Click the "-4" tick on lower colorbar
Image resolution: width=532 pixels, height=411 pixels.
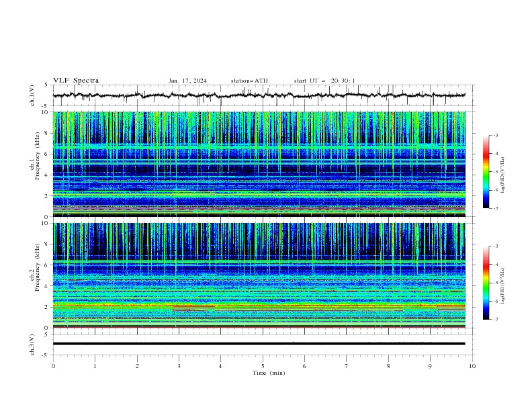[496, 265]
